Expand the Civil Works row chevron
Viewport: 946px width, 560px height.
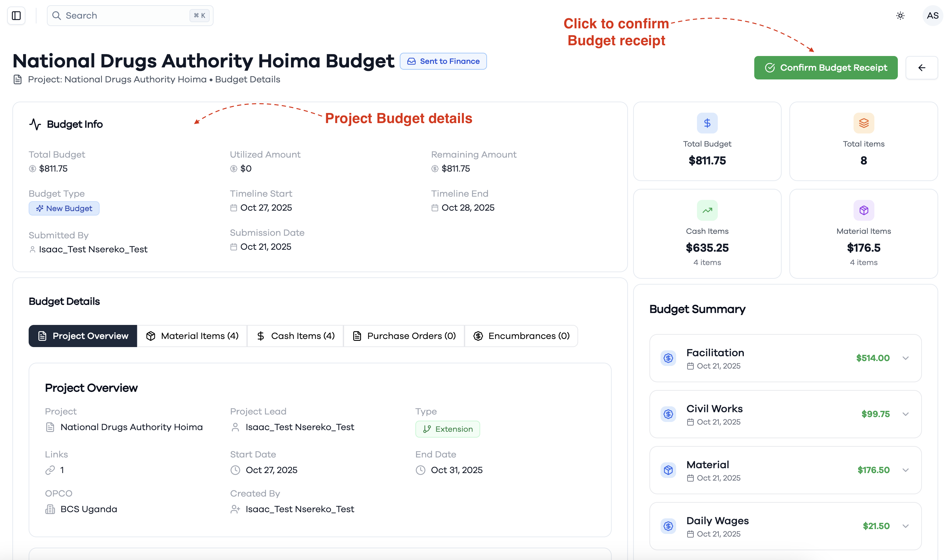[905, 414]
